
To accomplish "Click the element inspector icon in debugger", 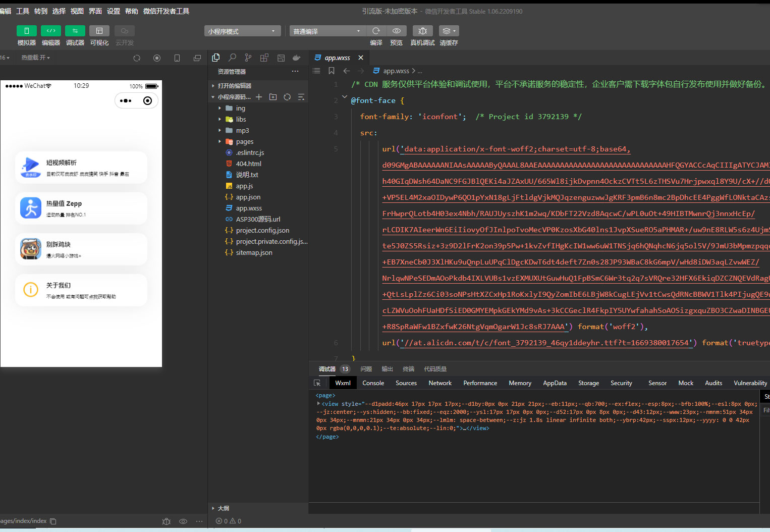I will point(317,383).
